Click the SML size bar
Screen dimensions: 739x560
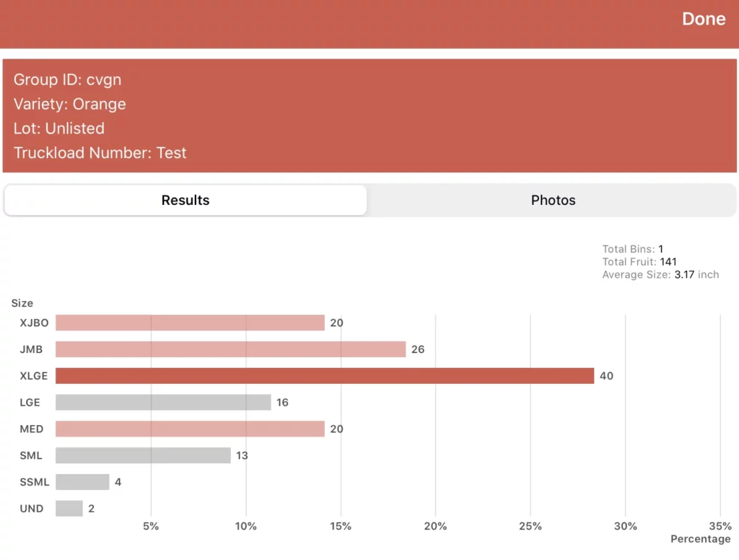(143, 456)
